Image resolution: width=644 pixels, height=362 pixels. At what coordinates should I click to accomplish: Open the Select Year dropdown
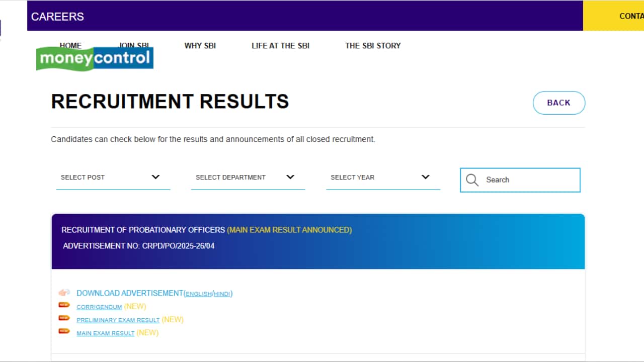(x=383, y=177)
